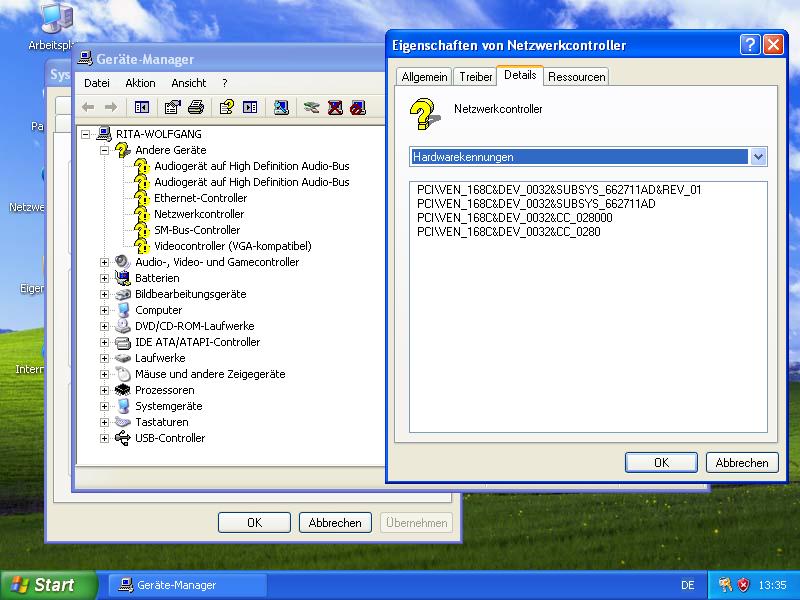Image resolution: width=800 pixels, height=600 pixels.
Task: Click the Start button
Action: pyautogui.click(x=48, y=585)
